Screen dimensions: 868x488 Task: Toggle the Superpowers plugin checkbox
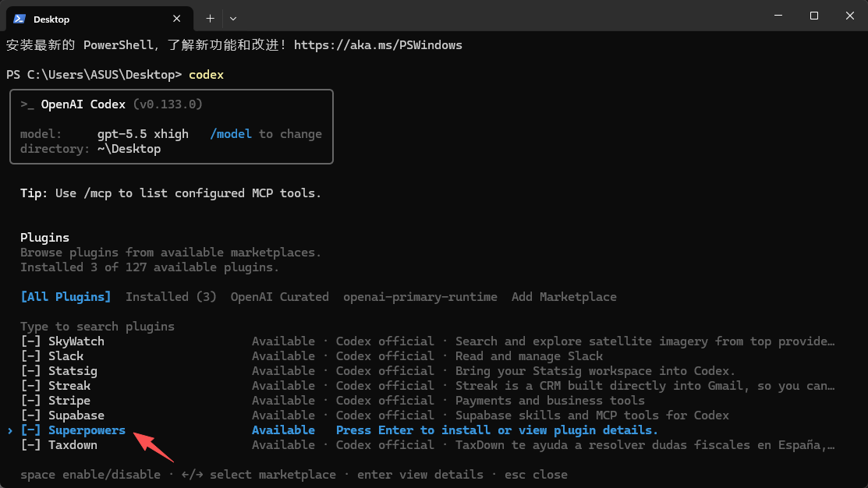click(31, 430)
